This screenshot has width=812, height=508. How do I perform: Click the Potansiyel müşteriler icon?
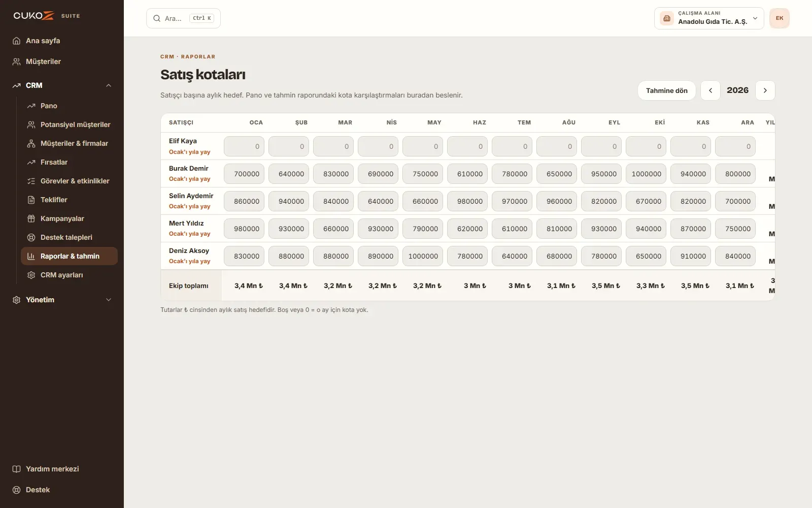pos(31,124)
